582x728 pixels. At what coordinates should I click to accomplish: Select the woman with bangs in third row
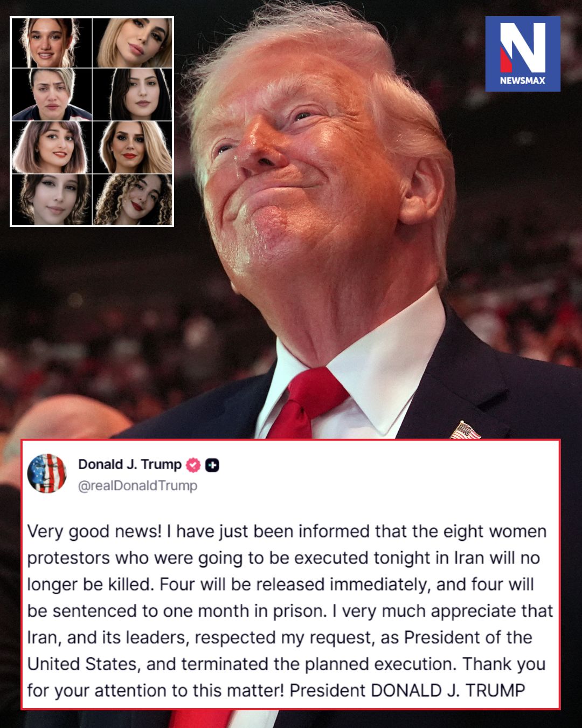click(52, 147)
